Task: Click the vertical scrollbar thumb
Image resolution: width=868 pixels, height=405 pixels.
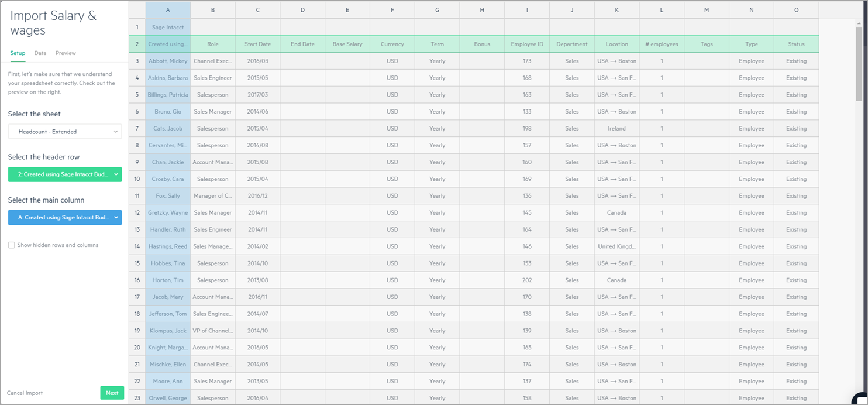Action: click(x=859, y=63)
